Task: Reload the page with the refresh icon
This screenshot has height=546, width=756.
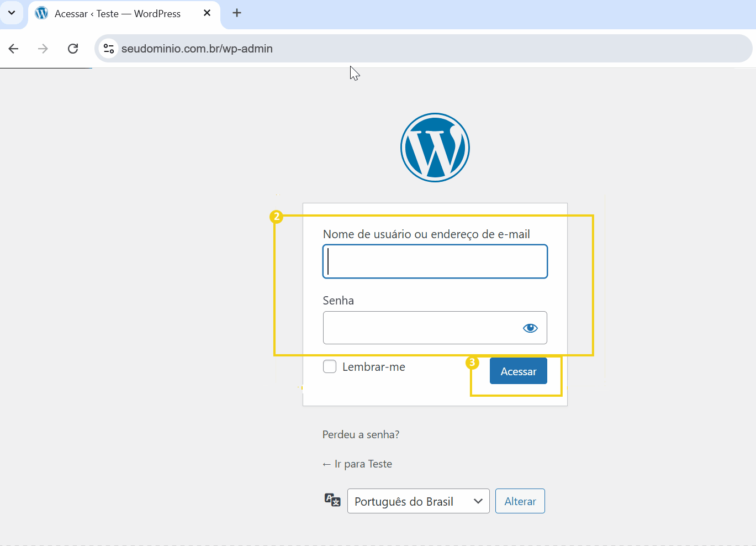Action: tap(73, 49)
